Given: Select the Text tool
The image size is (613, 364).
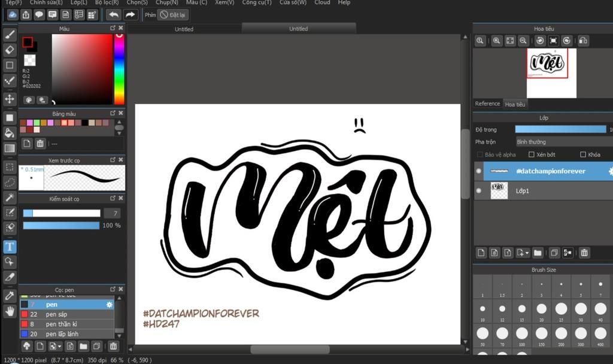Looking at the screenshot, I should click(10, 247).
